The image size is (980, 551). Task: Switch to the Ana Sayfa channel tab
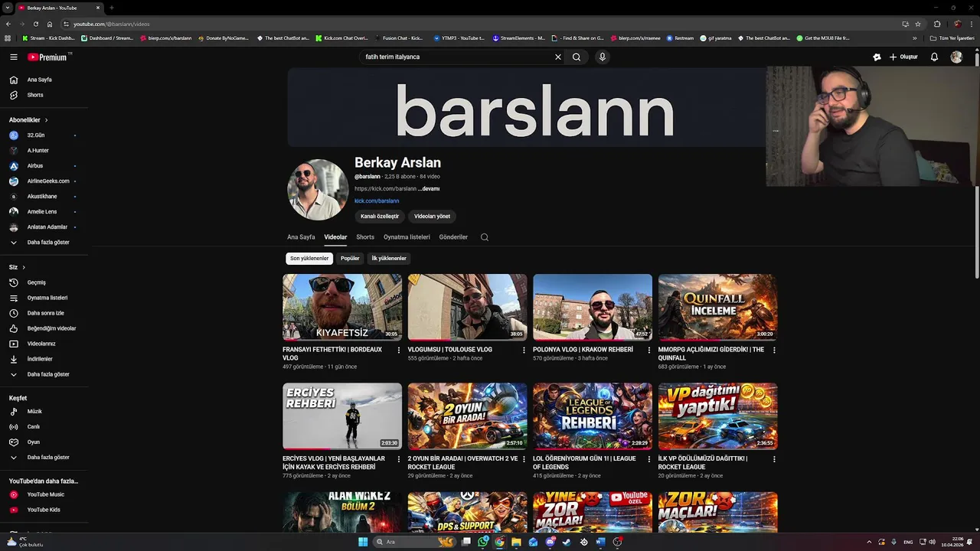coord(301,237)
